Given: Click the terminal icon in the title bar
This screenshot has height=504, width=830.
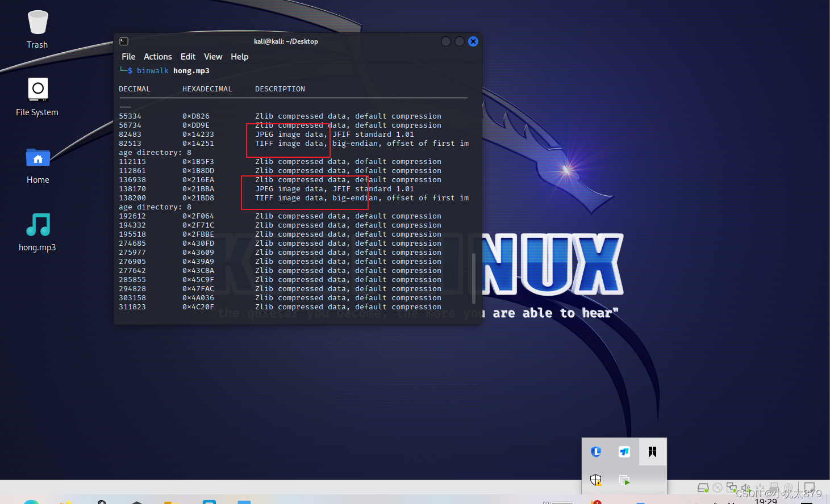Looking at the screenshot, I should click(x=124, y=41).
